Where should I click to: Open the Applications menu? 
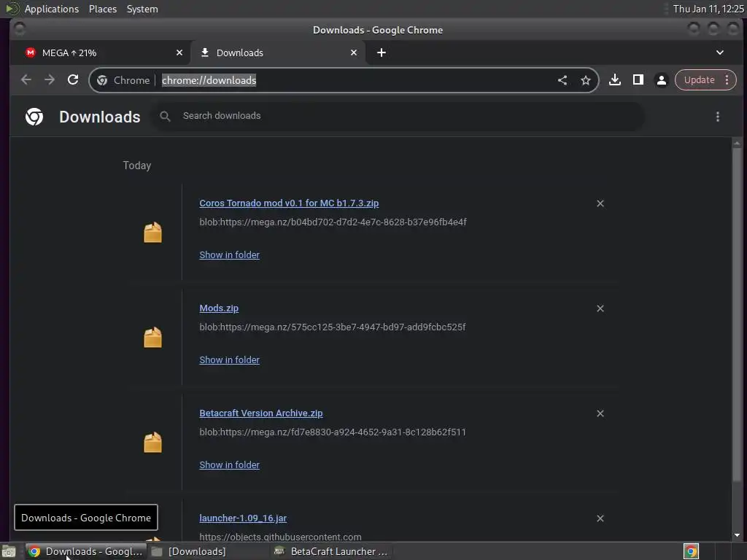[x=52, y=9]
